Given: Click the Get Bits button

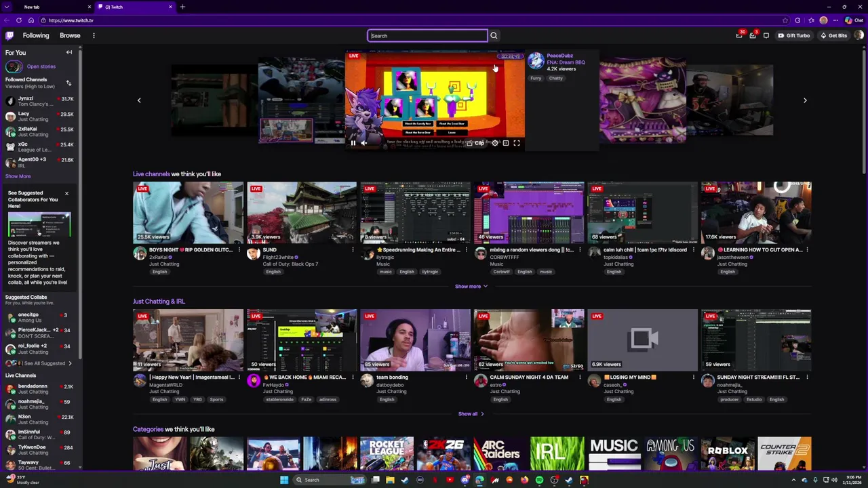Looking at the screenshot, I should pos(833,35).
